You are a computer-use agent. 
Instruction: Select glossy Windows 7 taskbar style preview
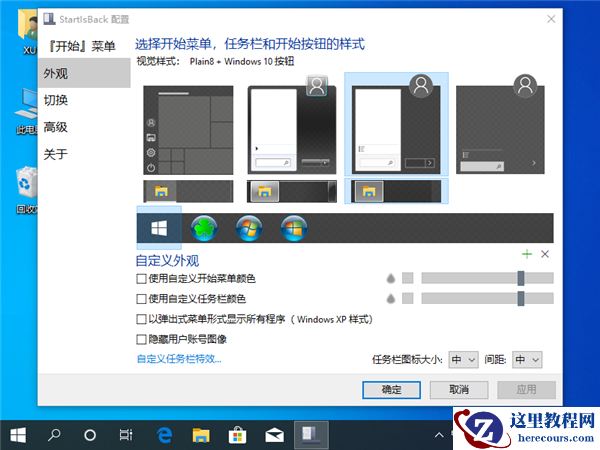(x=292, y=191)
